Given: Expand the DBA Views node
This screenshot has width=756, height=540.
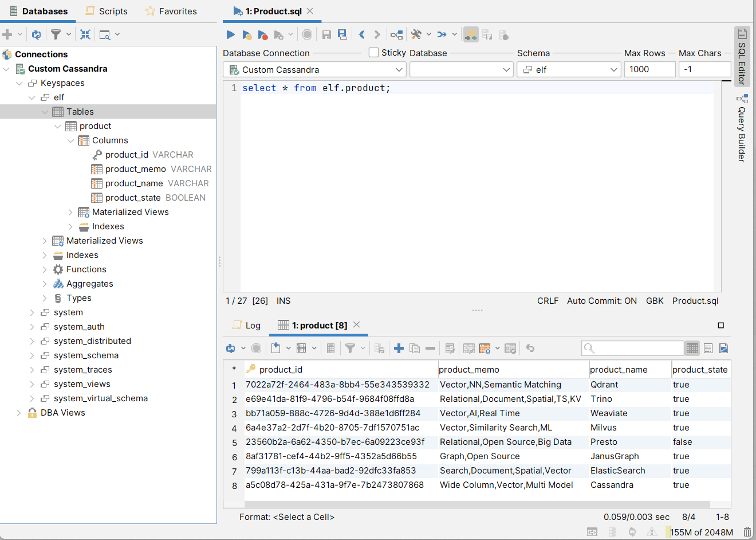Looking at the screenshot, I should 19,413.
